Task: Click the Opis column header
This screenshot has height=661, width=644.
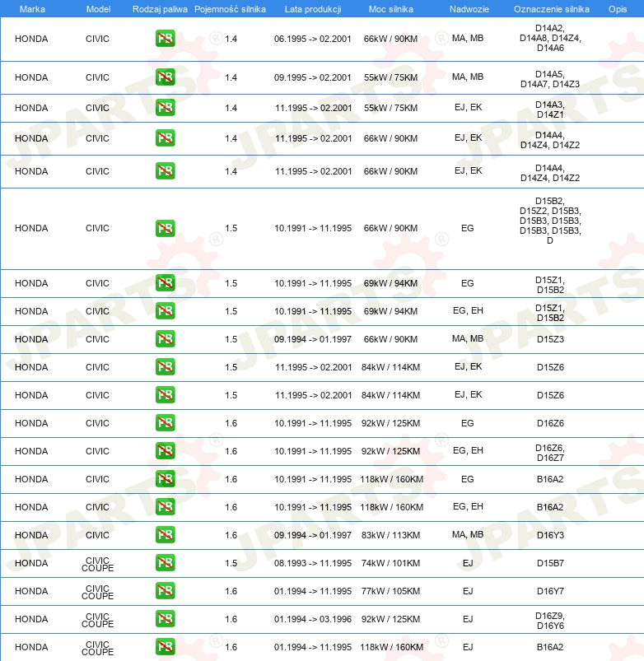Action: coord(617,8)
